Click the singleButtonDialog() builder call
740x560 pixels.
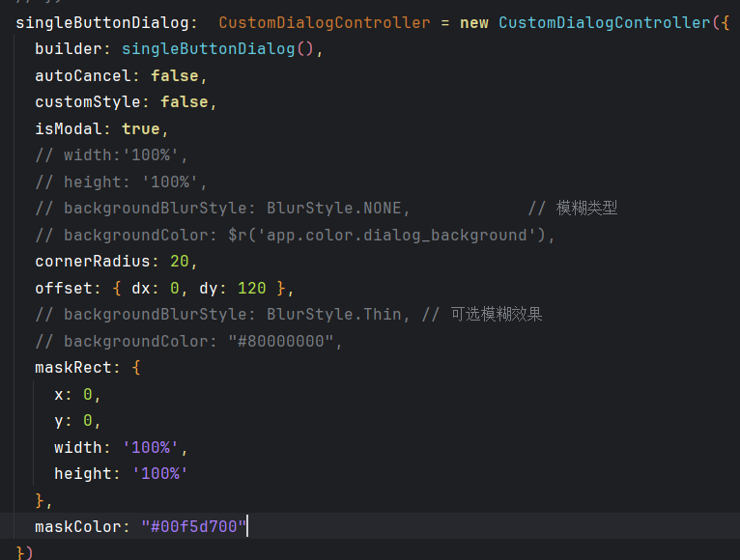pyautogui.click(x=217, y=48)
